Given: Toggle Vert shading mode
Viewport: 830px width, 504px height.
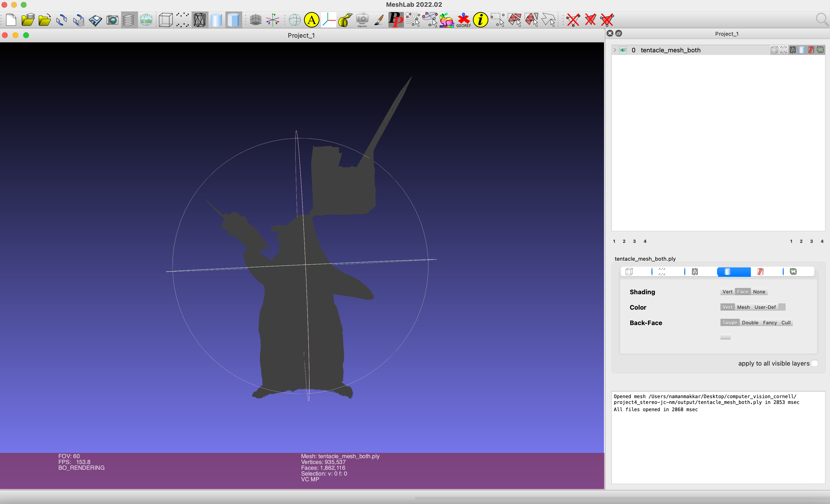Looking at the screenshot, I should click(726, 291).
